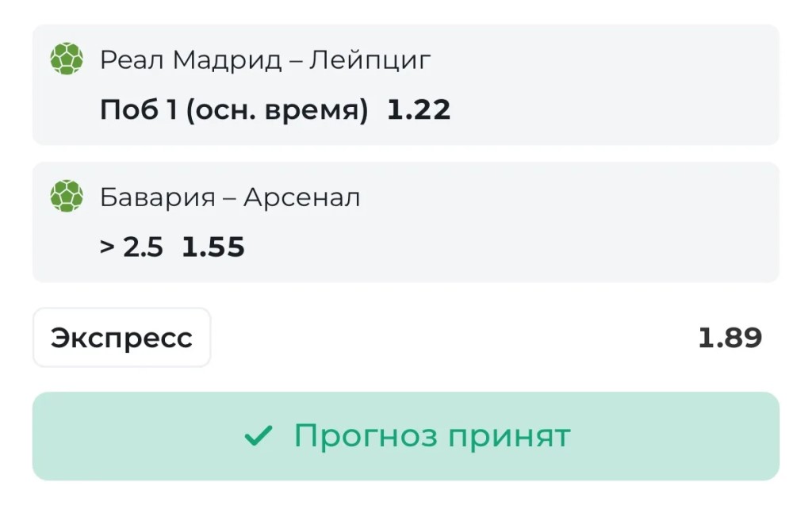Click the 1.22 odds value
The width and height of the screenshot is (812, 509).
pos(419,109)
